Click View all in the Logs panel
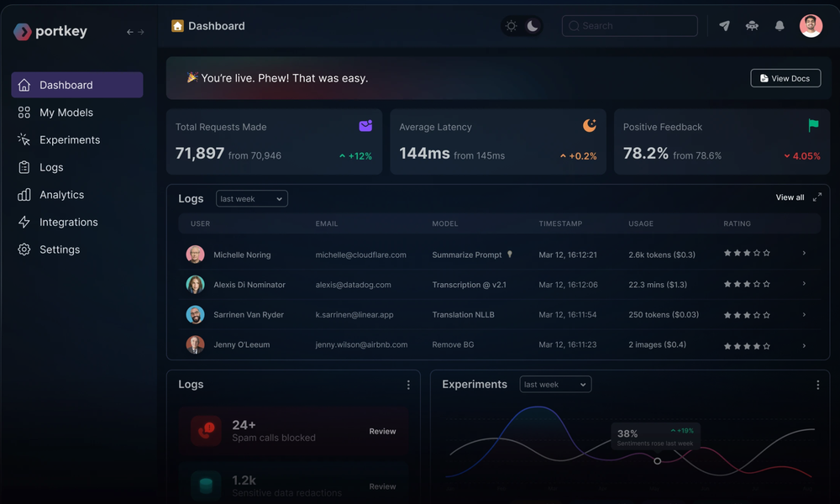Screen dimensions: 840x504 789,197
